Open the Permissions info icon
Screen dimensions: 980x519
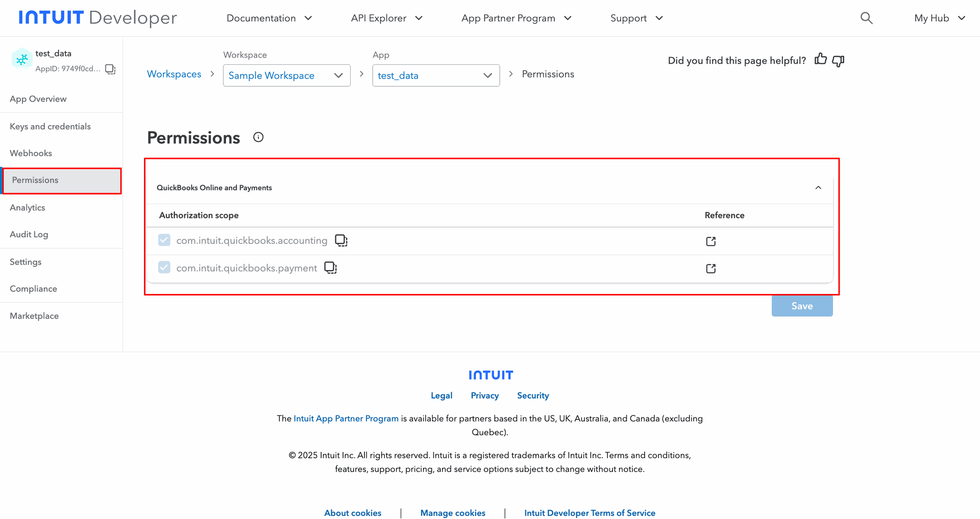(x=258, y=137)
